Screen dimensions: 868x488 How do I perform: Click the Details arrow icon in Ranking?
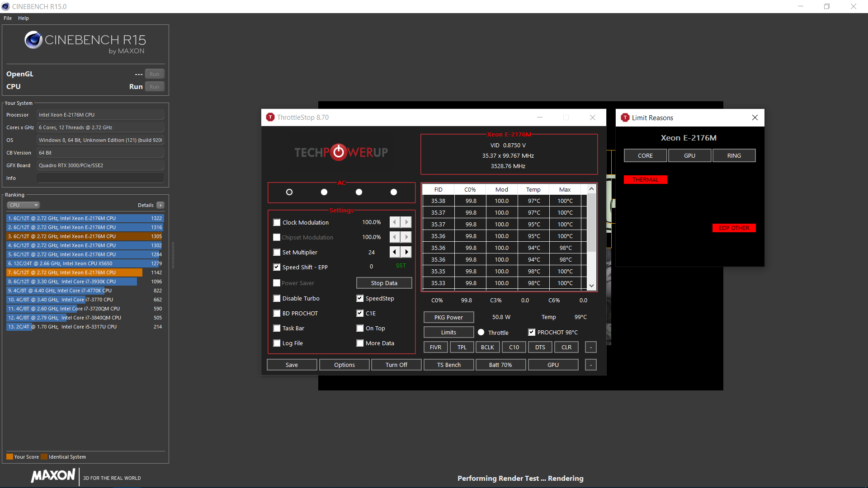[x=160, y=205]
